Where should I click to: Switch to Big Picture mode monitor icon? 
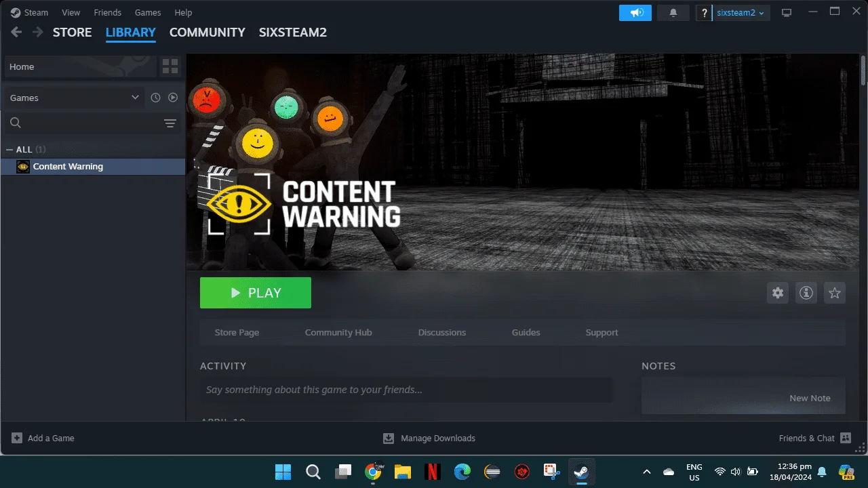click(787, 12)
